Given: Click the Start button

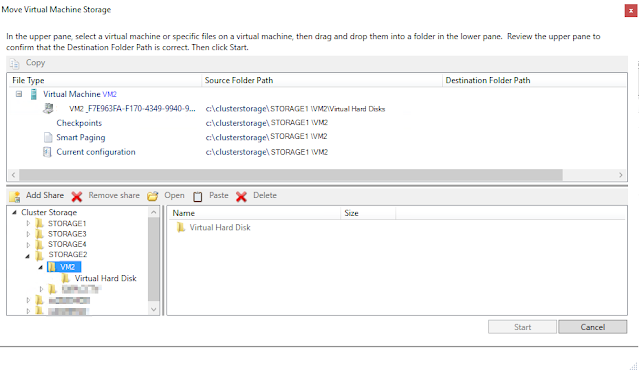Looking at the screenshot, I should (522, 327).
